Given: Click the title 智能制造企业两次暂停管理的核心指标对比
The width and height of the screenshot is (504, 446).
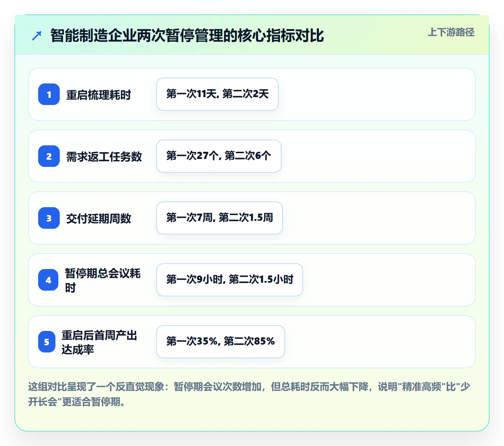Looking at the screenshot, I should click(x=187, y=36).
